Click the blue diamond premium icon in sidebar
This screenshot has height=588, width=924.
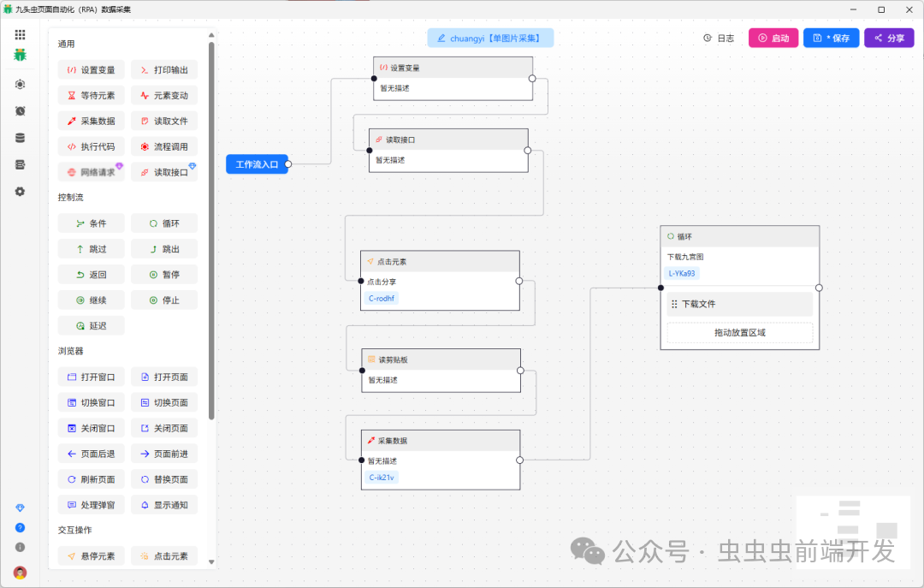coord(20,508)
